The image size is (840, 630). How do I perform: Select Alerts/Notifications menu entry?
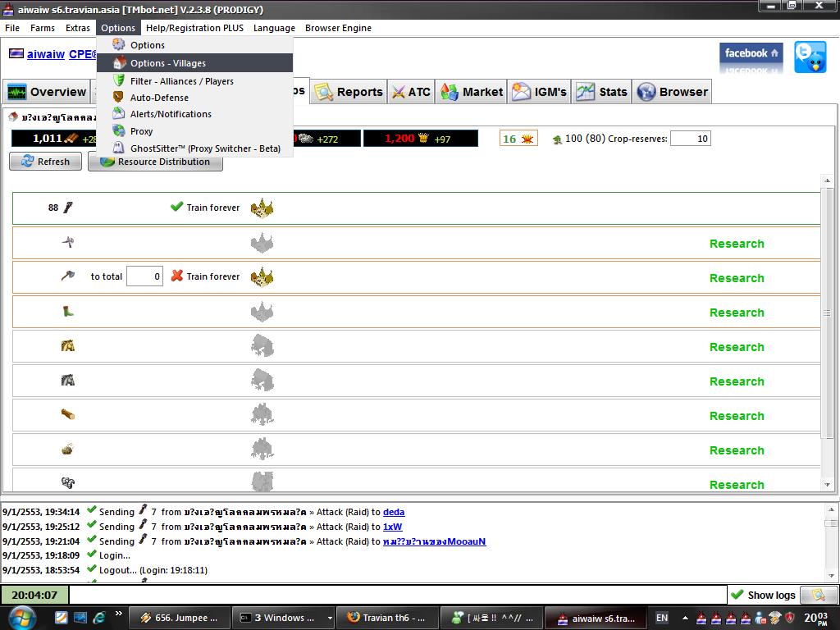point(195,114)
